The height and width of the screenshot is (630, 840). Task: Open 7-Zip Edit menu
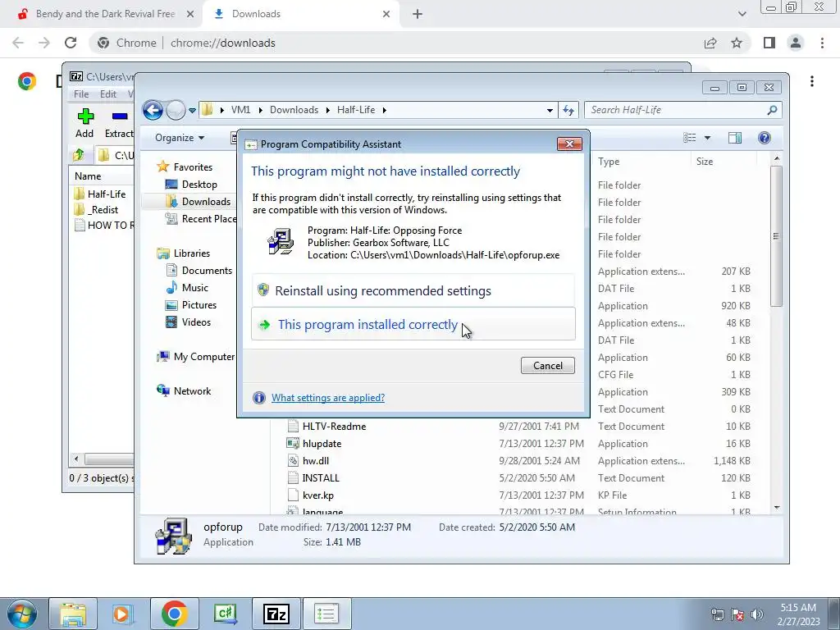coord(107,94)
